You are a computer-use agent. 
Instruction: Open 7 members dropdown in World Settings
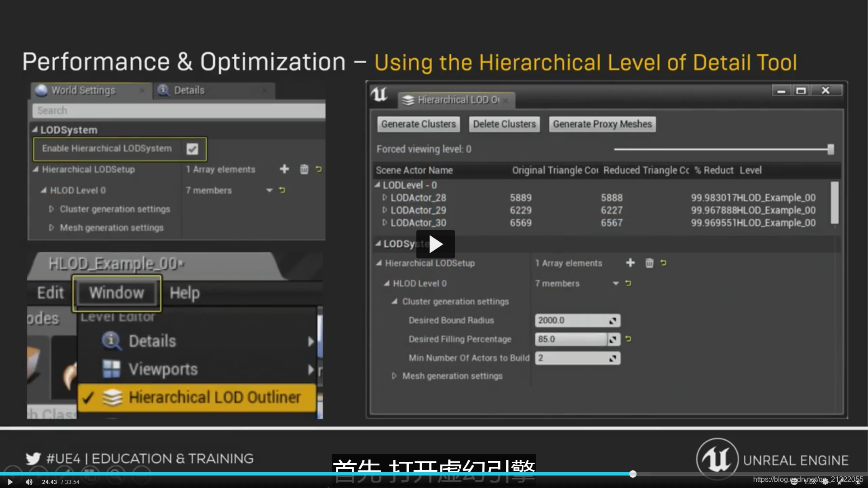(x=269, y=190)
